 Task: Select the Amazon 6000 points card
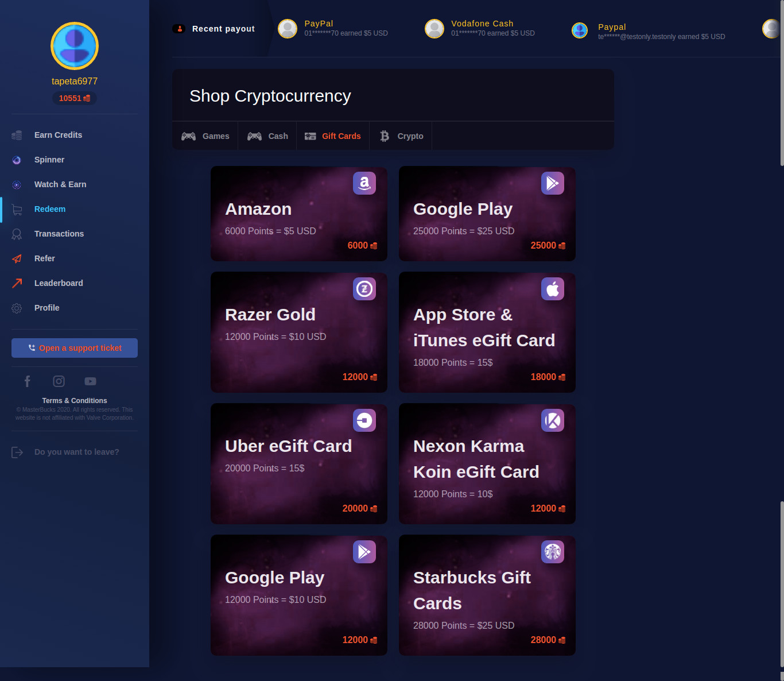pyautogui.click(x=299, y=214)
